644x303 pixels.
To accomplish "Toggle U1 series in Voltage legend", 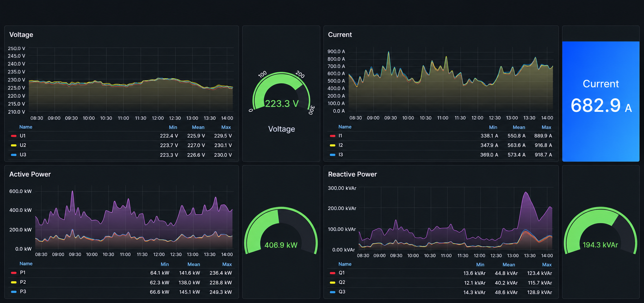I will [x=23, y=136].
